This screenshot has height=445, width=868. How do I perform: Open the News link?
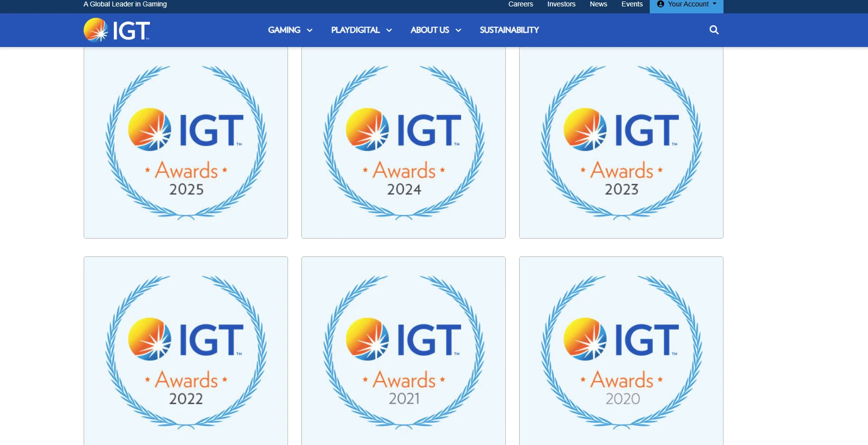pyautogui.click(x=598, y=4)
